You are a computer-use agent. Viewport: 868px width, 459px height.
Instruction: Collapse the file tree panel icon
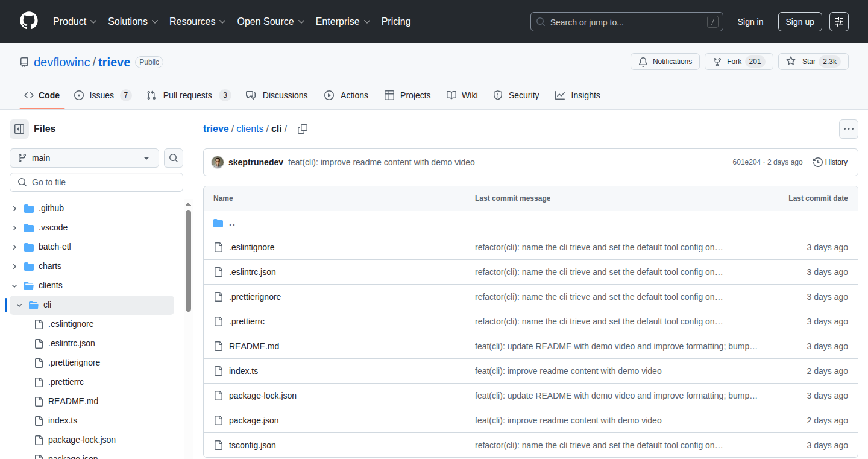19,128
